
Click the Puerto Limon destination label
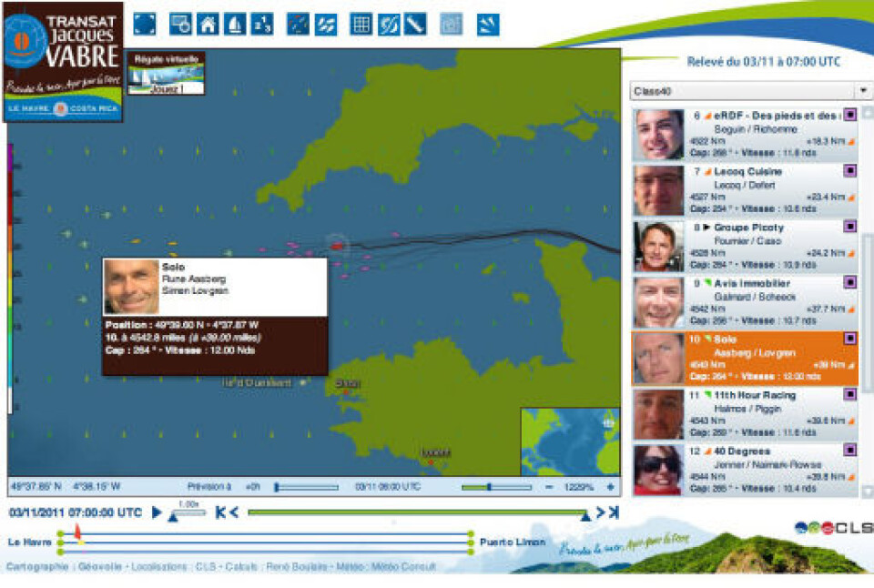click(x=513, y=542)
